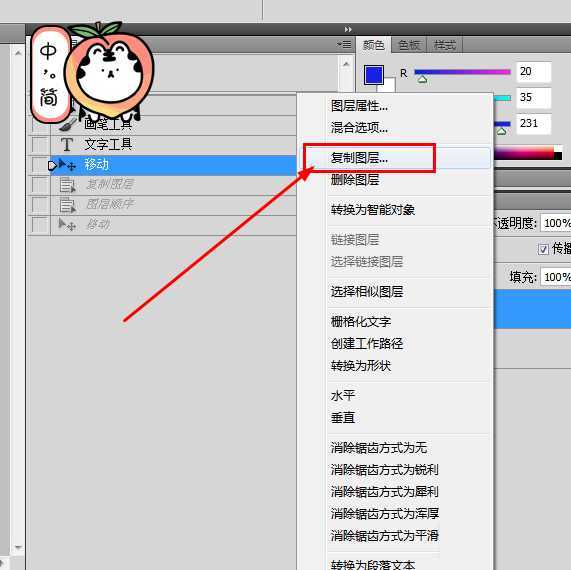Viewport: 571px width, 570px height.
Task: Choose 栅格化文字 from the context menu
Action: pyautogui.click(x=361, y=322)
